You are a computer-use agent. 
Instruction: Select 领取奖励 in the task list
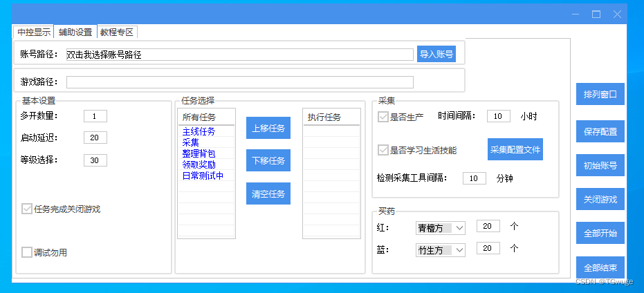tap(199, 164)
